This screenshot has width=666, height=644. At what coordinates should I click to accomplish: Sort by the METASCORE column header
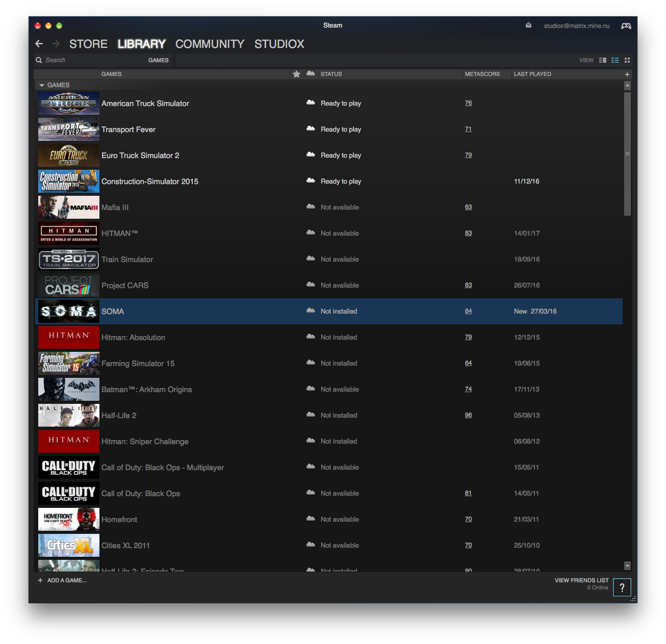click(482, 74)
